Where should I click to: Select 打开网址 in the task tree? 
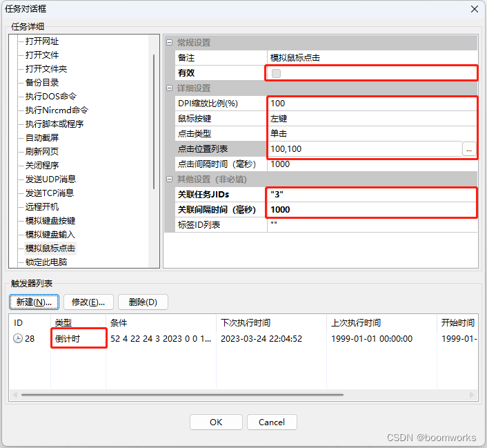(x=42, y=41)
